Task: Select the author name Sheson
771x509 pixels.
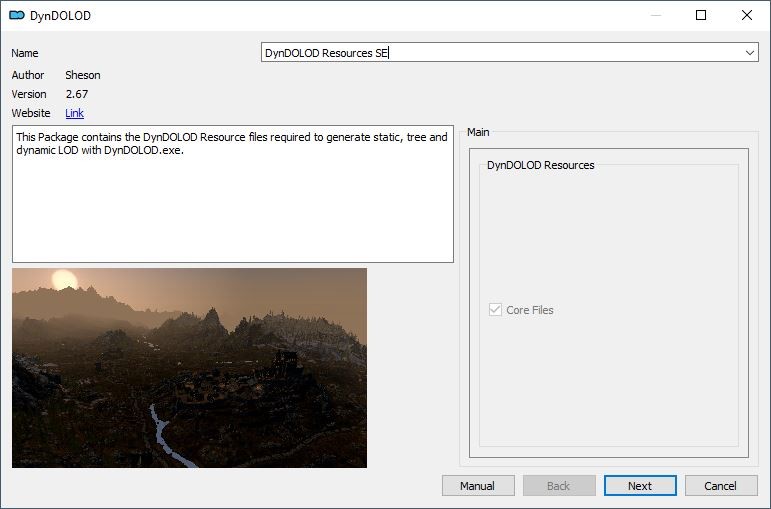Action: (x=83, y=75)
